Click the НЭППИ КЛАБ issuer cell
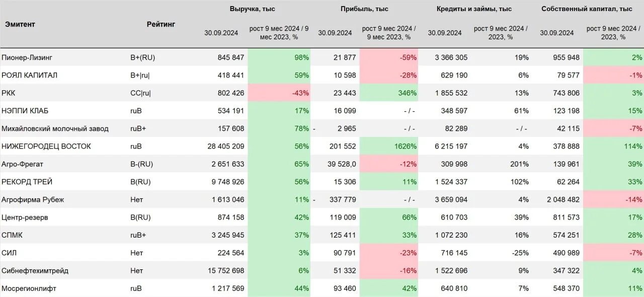 click(x=25, y=111)
